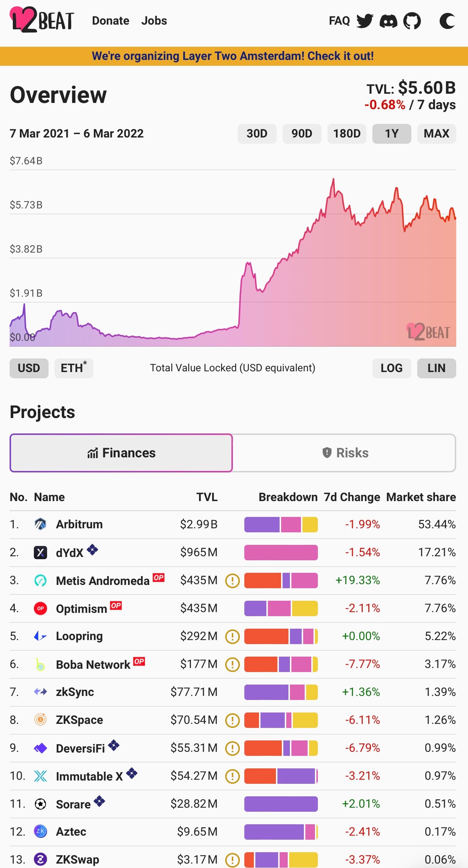Click Arbitrum 53.44% market share value
Image resolution: width=468 pixels, height=868 pixels.
437,524
